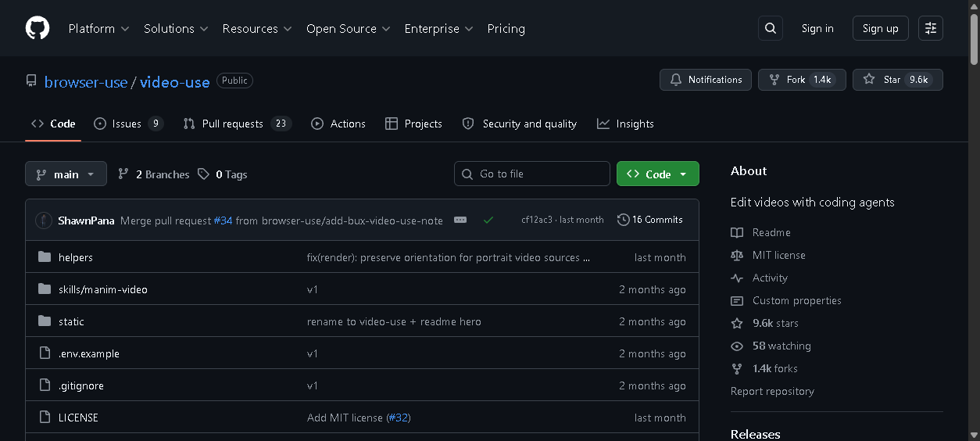The image size is (980, 441).
Task: Open the appearance settings slider icon
Action: click(931, 28)
